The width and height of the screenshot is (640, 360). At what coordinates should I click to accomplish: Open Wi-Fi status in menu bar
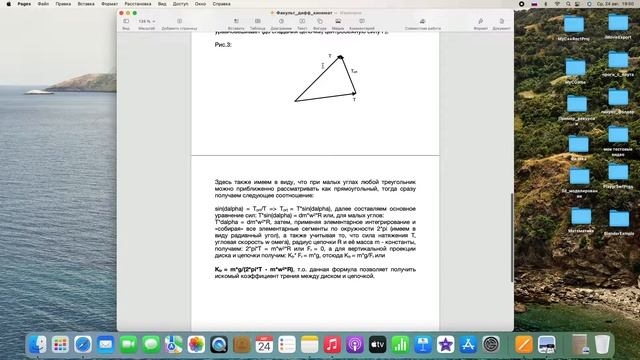[x=557, y=4]
